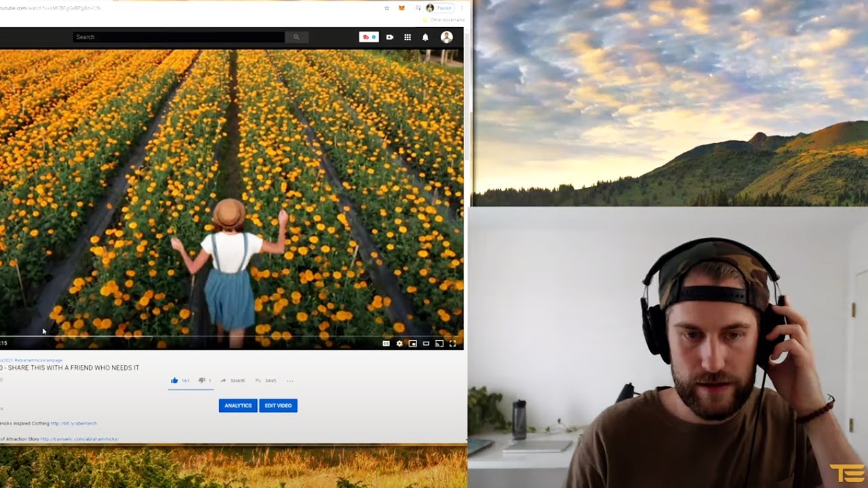Open video player settings gear
868x488 pixels.
[x=399, y=344]
